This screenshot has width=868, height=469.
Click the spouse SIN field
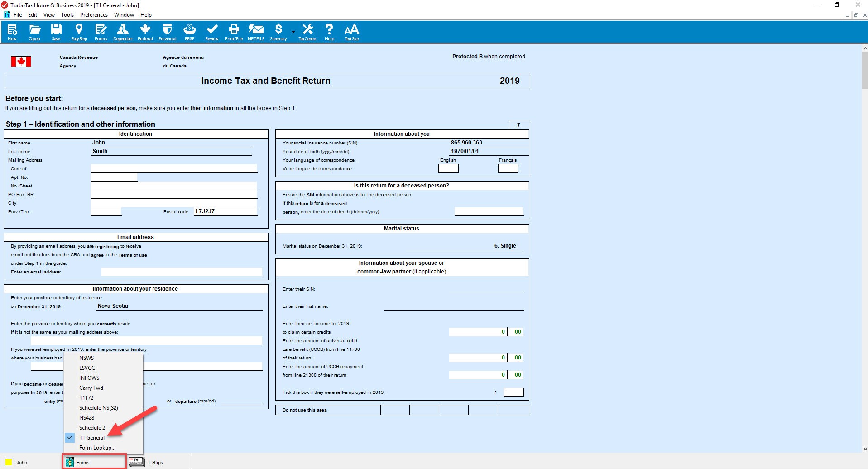click(486, 289)
